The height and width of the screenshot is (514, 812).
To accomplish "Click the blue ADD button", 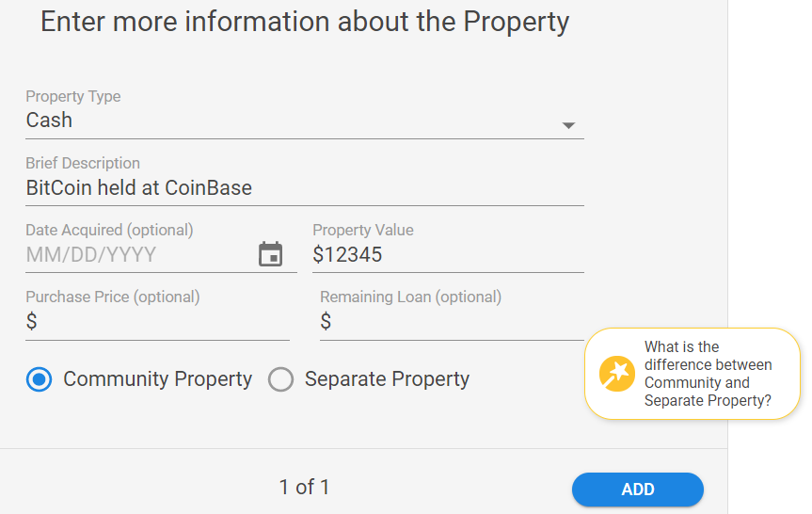I will click(x=638, y=490).
